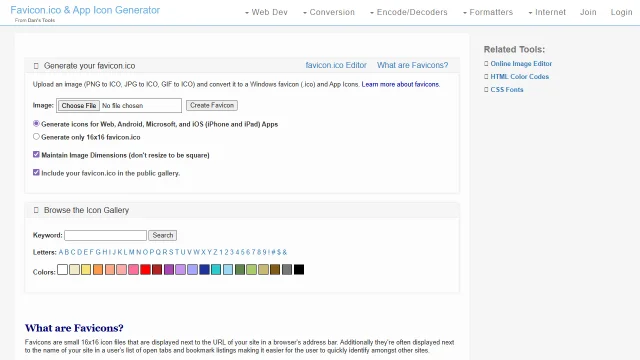Screen dimensions: 640x360
Task: Click the Choose File button
Action: 78,105
